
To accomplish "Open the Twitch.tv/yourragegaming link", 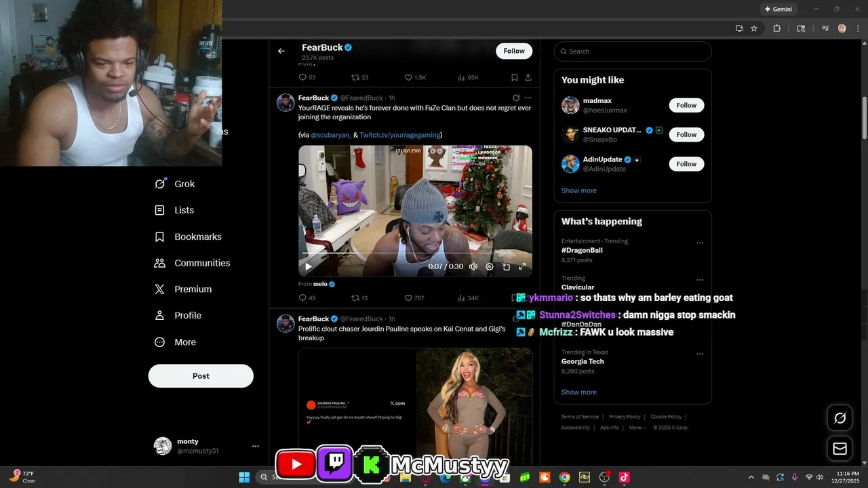I will [399, 135].
